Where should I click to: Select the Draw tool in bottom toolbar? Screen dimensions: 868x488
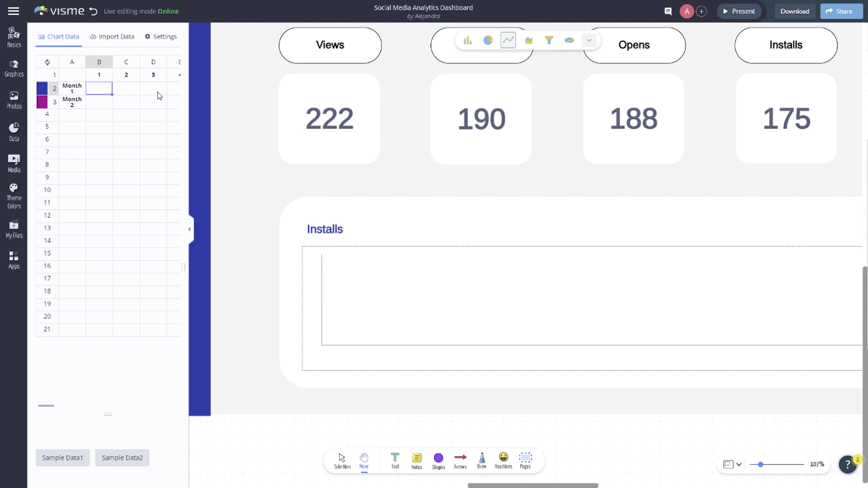click(482, 461)
